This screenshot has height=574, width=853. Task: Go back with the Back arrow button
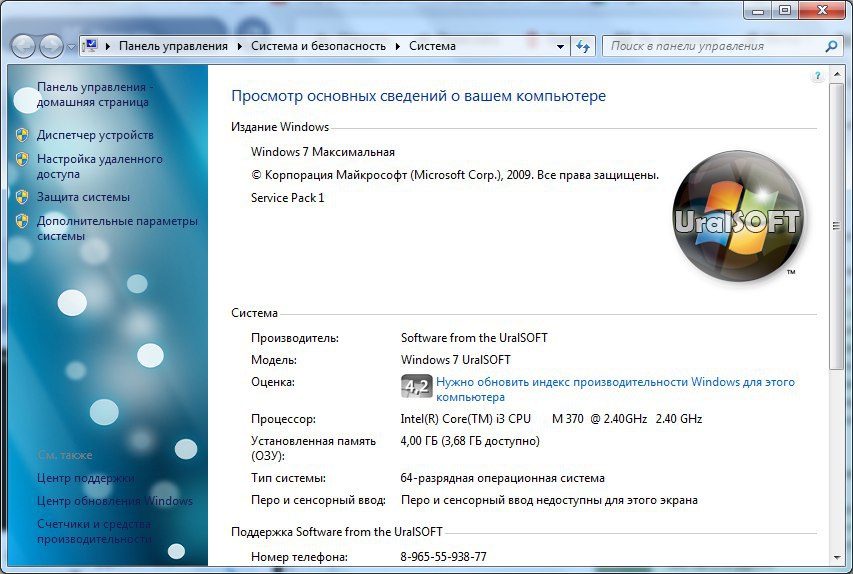click(x=23, y=46)
